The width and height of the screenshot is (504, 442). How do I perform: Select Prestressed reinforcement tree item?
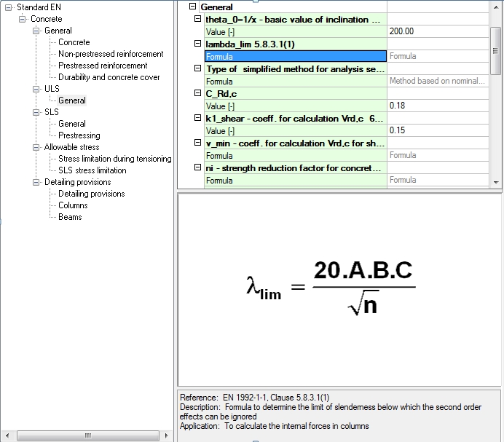click(x=103, y=66)
